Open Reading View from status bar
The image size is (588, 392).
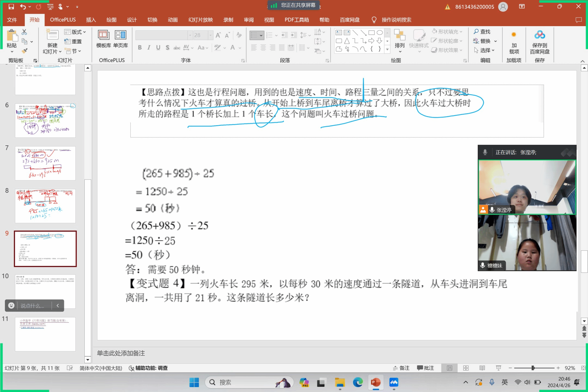(482, 368)
